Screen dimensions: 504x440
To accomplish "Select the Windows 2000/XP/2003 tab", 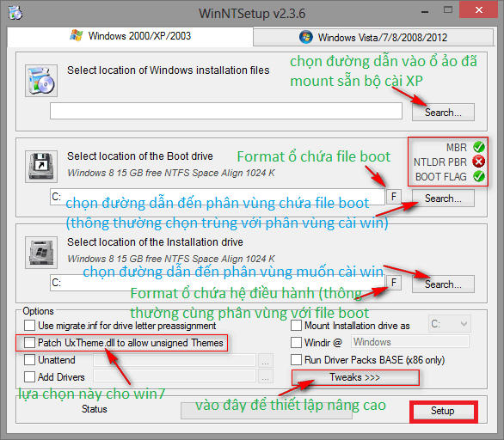I will coord(130,36).
